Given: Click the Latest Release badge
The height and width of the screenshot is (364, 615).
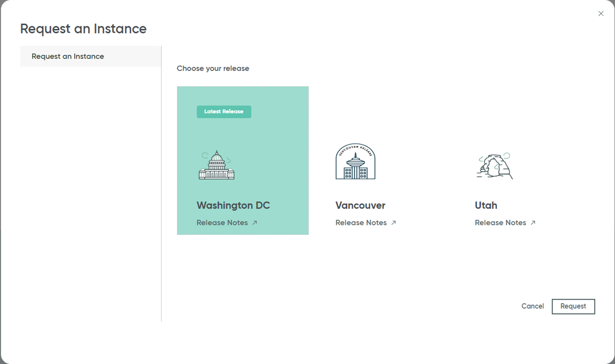Looking at the screenshot, I should point(224,112).
